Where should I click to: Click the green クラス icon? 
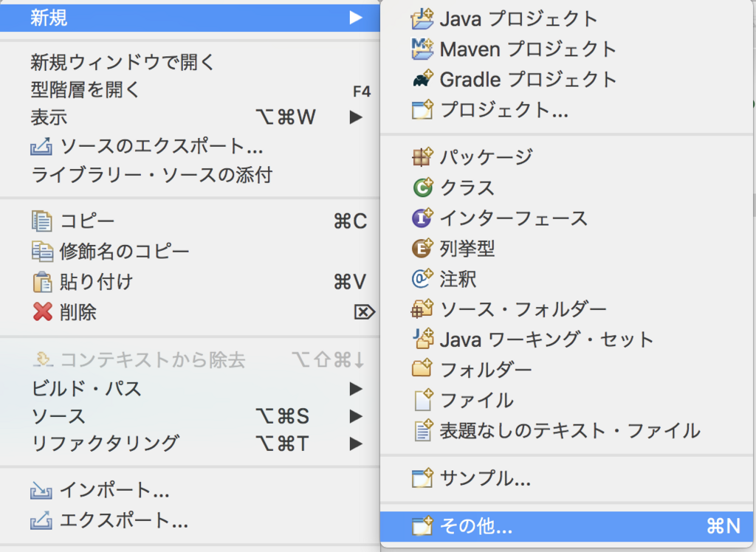coord(422,187)
